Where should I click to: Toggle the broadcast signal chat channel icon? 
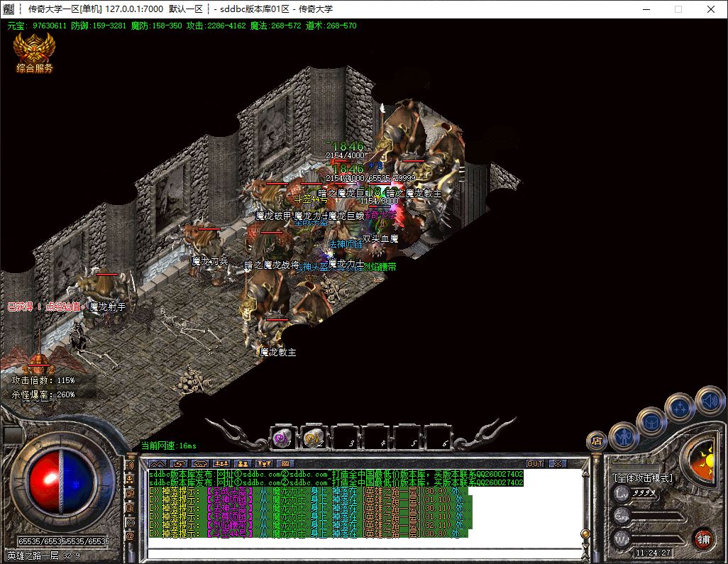click(130, 522)
